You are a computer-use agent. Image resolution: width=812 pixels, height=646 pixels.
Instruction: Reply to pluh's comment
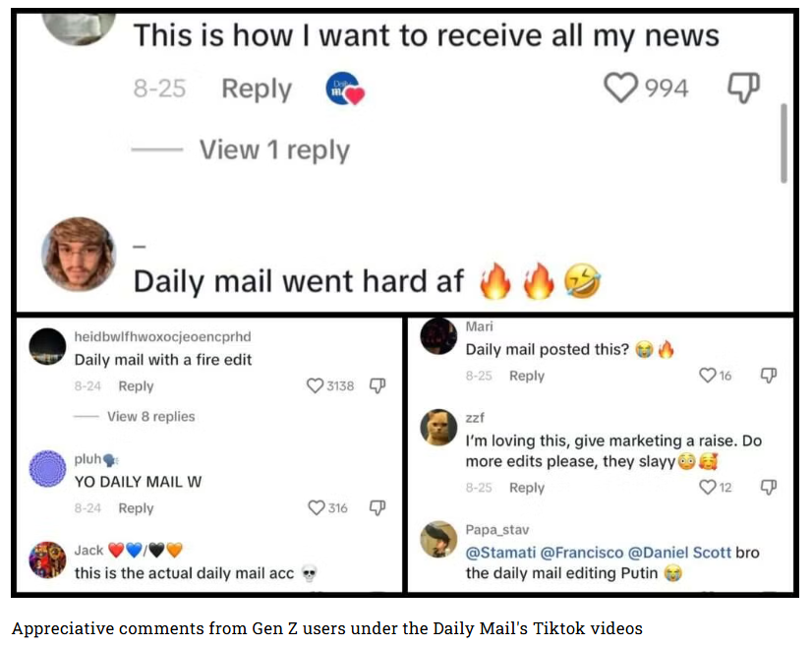(x=136, y=508)
